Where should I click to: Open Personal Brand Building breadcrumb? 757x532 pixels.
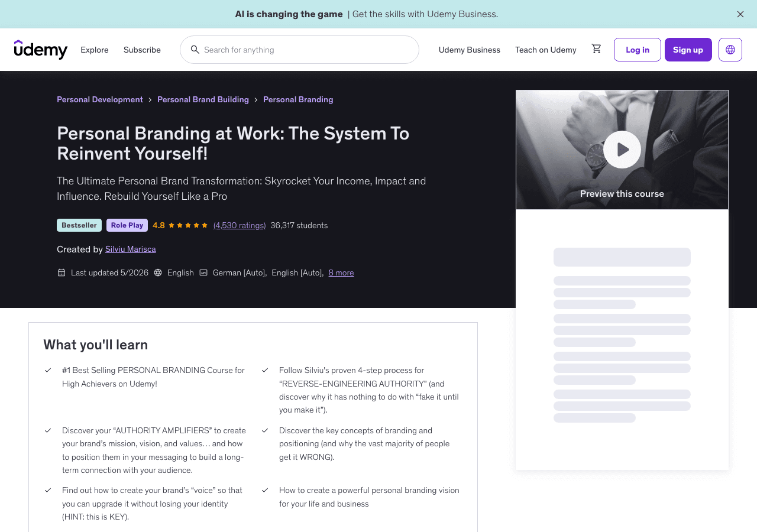coord(203,99)
